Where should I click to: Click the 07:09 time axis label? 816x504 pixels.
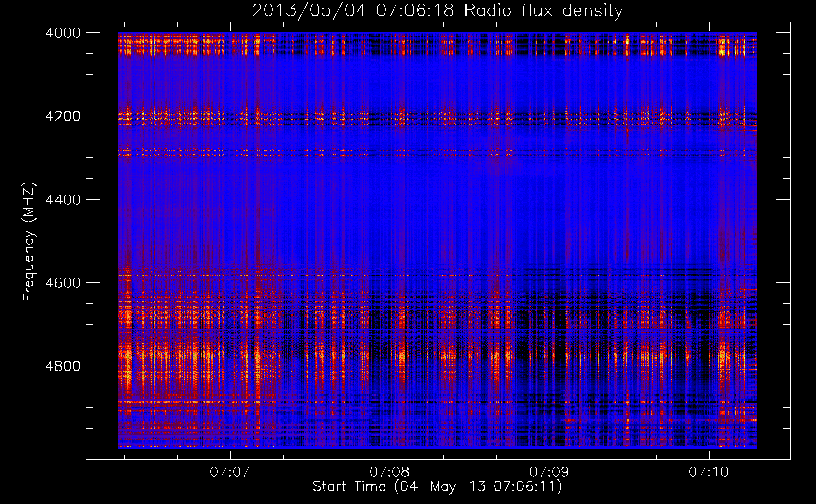click(549, 472)
